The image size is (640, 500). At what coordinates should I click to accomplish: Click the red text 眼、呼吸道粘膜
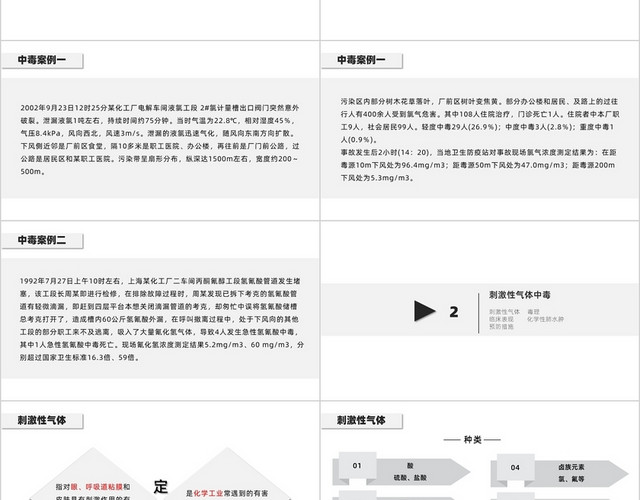click(97, 487)
